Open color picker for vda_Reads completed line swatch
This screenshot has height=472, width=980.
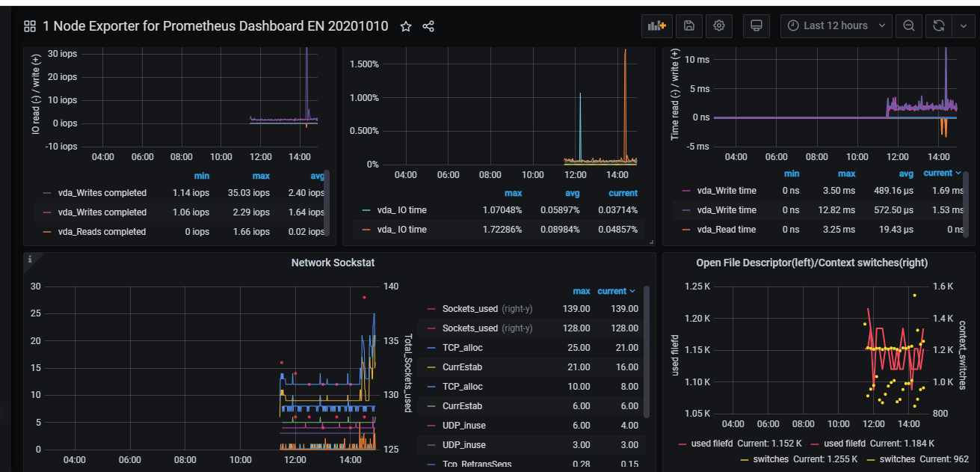(x=47, y=232)
